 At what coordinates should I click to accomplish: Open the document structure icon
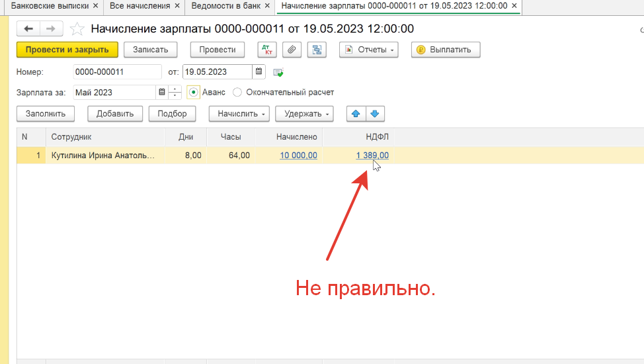317,50
